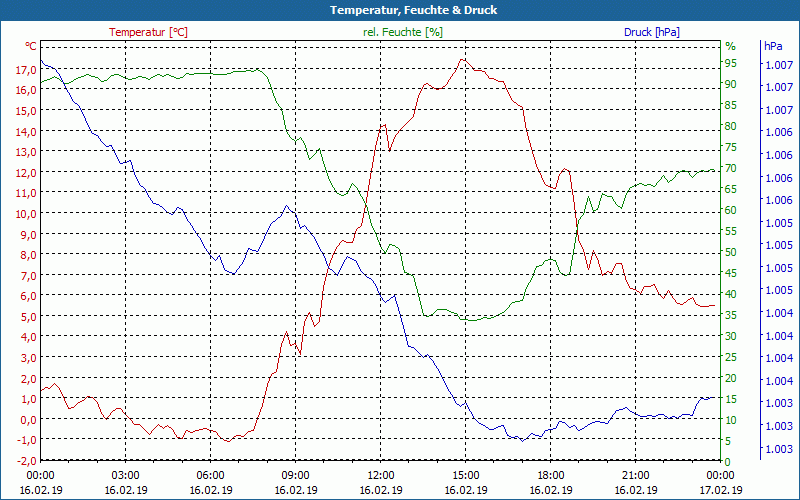
Task: Click the 7,0 temperature axis value
Action: tap(29, 276)
